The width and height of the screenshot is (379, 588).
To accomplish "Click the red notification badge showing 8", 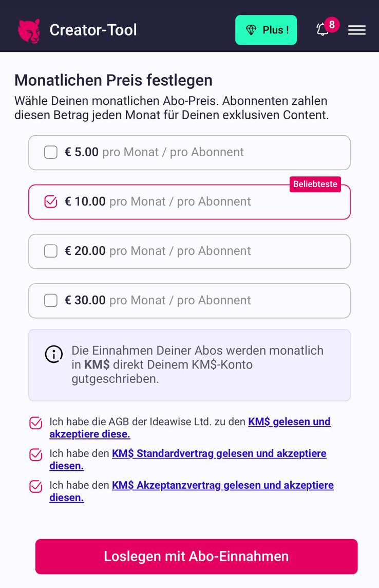I will (x=332, y=25).
